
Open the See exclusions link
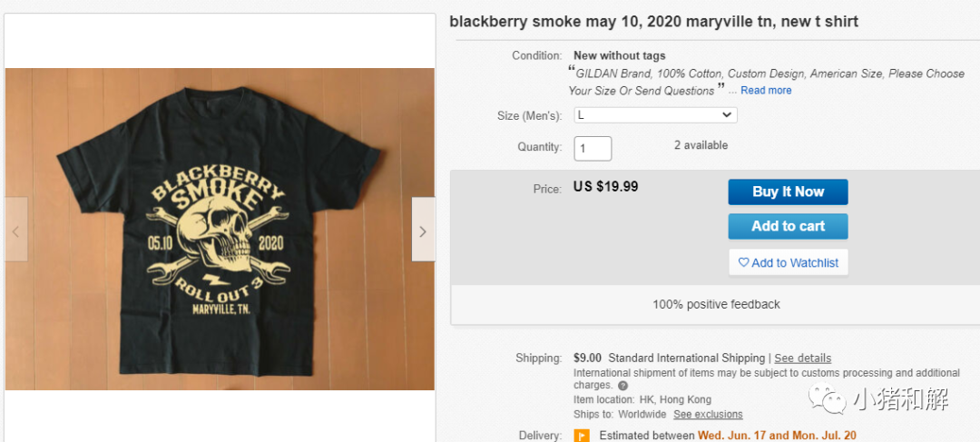pos(708,415)
